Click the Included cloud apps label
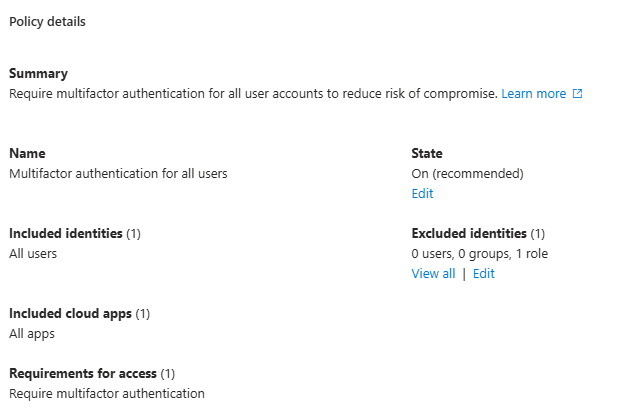The width and height of the screenshot is (632, 412). tap(70, 314)
